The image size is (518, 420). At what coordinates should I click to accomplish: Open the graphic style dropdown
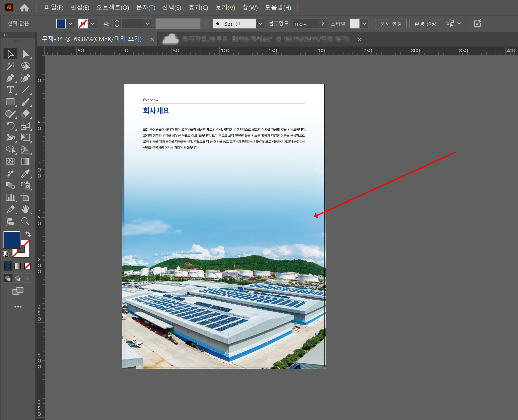[x=364, y=24]
